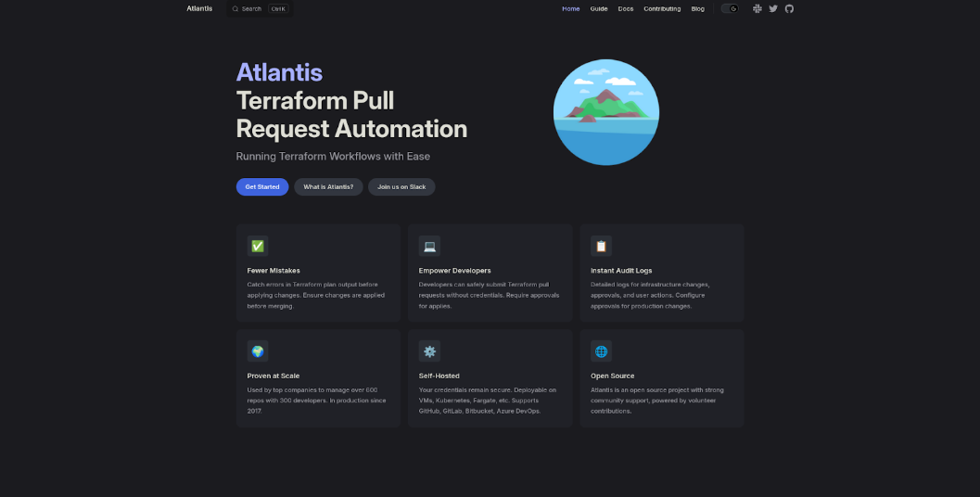Image resolution: width=980 pixels, height=497 pixels.
Task: Click the Instant Audit Logs heading
Action: point(621,271)
